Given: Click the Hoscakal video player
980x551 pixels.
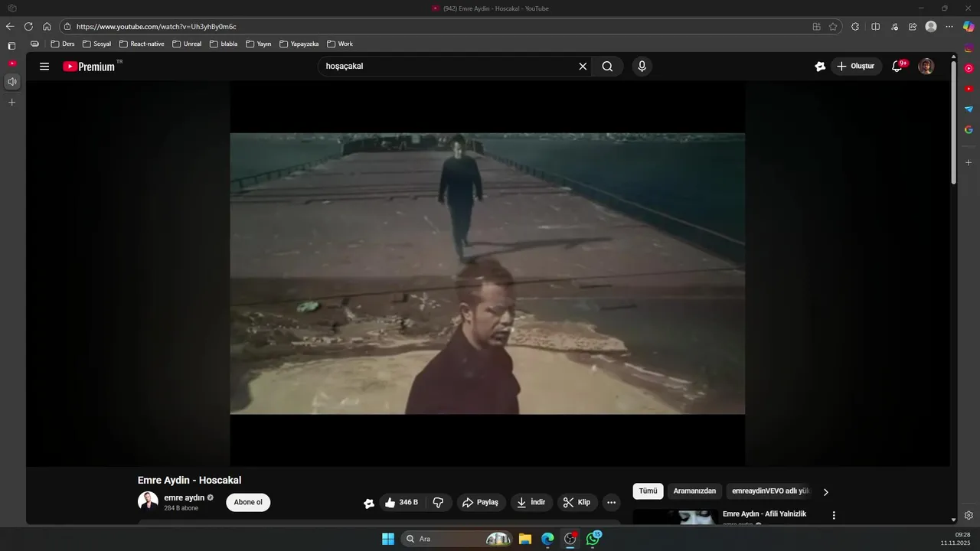Looking at the screenshot, I should [x=488, y=274].
